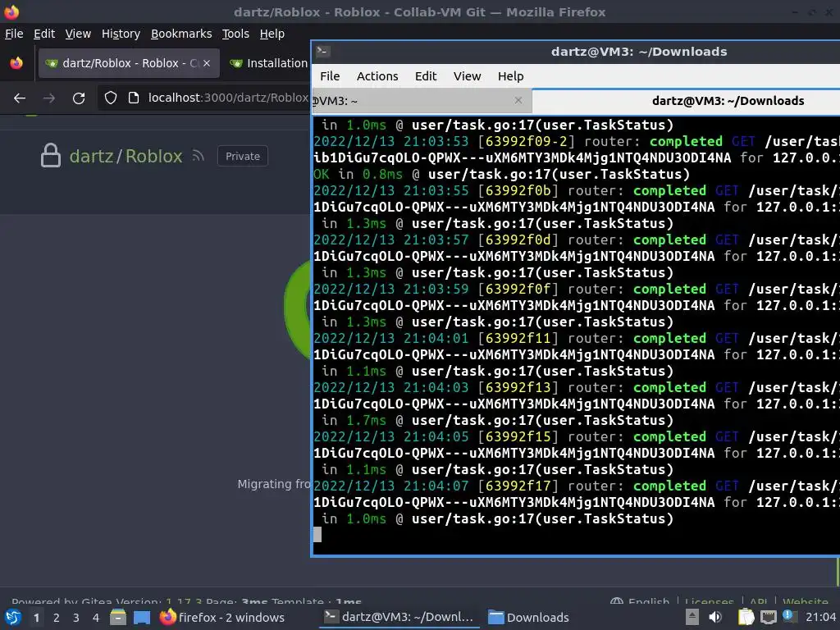
Task: Close the dartz/Roblox Firefox tab
Action: [x=206, y=62]
